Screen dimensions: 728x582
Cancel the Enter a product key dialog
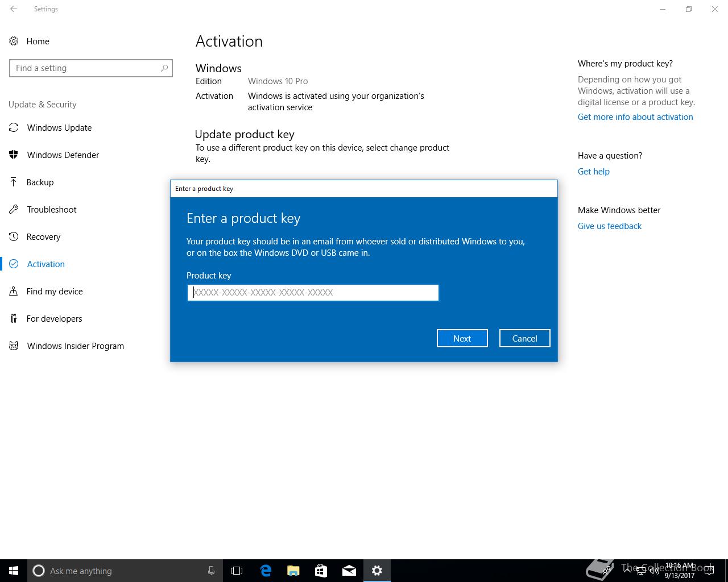[x=524, y=338]
